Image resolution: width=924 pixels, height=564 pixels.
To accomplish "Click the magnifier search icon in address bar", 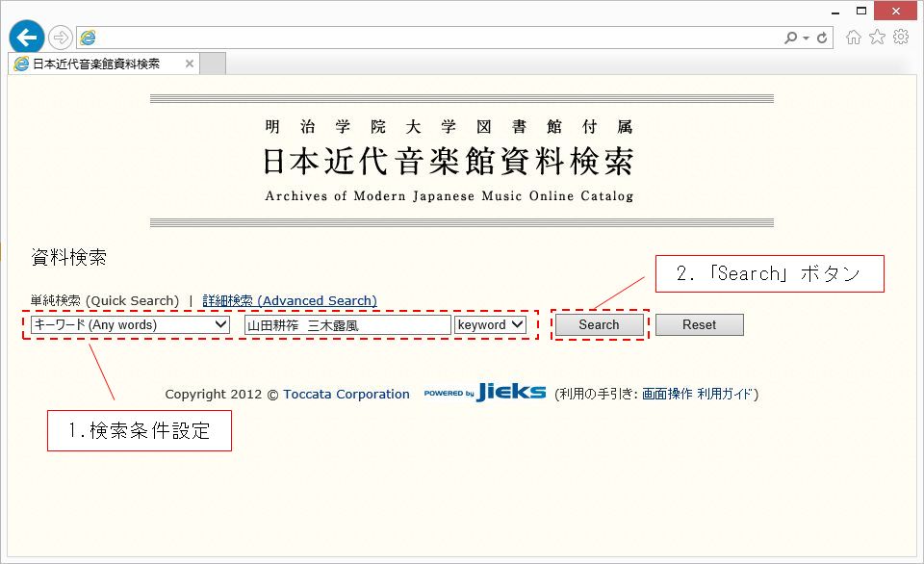I will click(790, 38).
